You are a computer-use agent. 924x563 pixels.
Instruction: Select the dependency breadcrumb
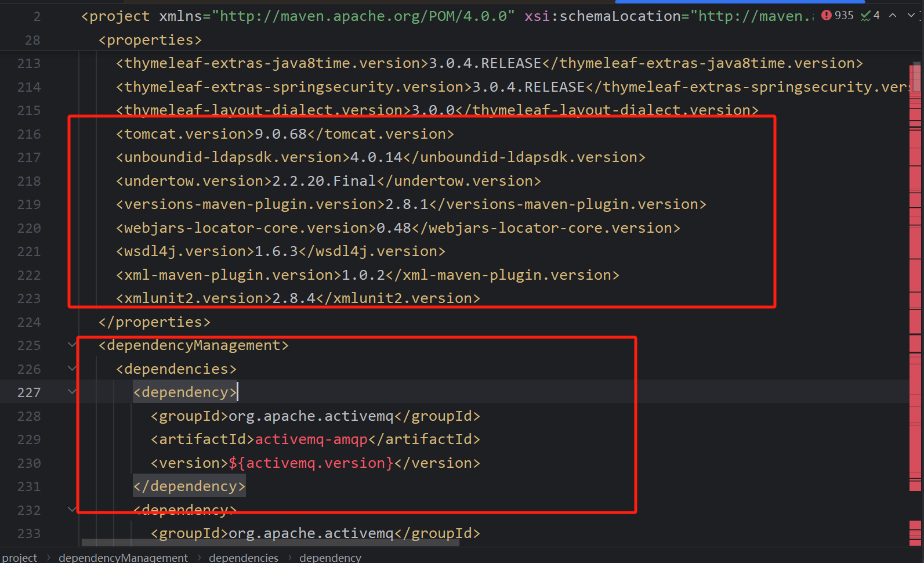[x=330, y=557]
